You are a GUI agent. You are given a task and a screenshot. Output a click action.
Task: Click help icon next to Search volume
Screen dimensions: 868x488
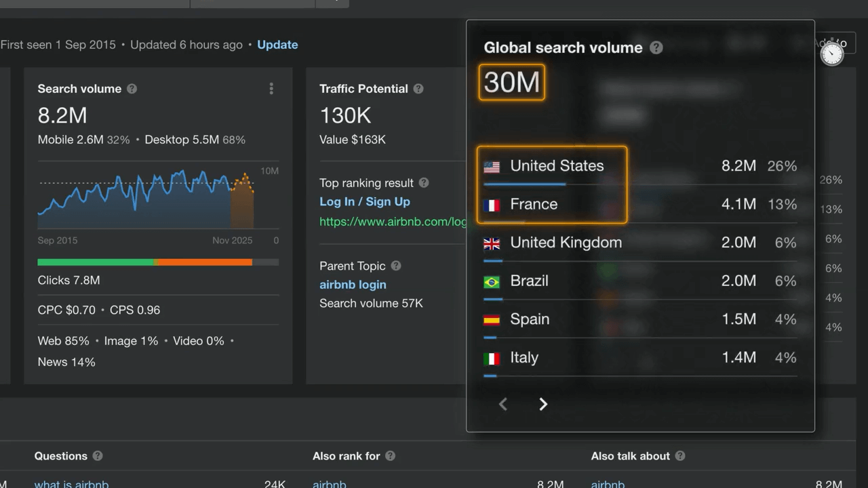coord(132,89)
